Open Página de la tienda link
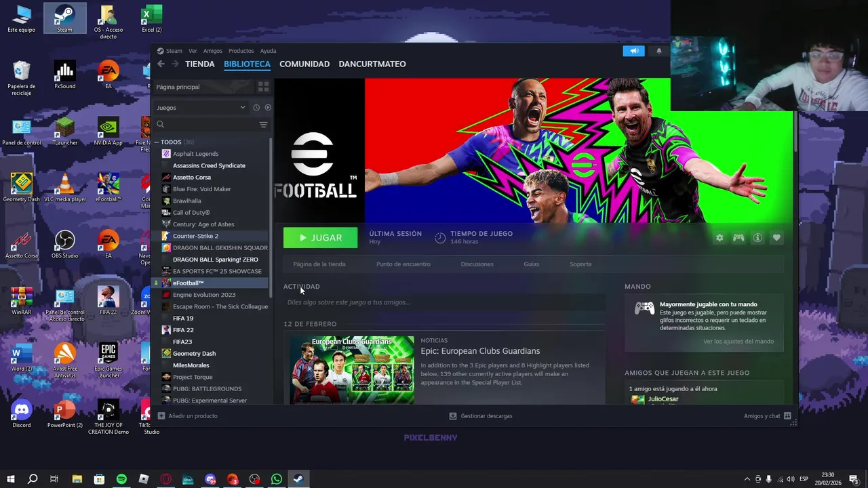 [319, 264]
